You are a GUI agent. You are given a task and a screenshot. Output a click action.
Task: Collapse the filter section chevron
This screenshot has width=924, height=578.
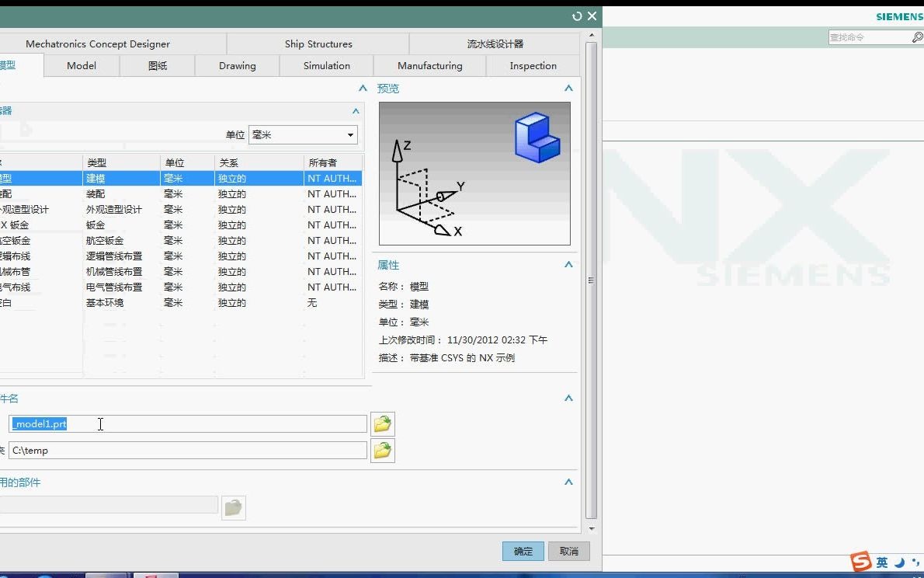(x=356, y=111)
